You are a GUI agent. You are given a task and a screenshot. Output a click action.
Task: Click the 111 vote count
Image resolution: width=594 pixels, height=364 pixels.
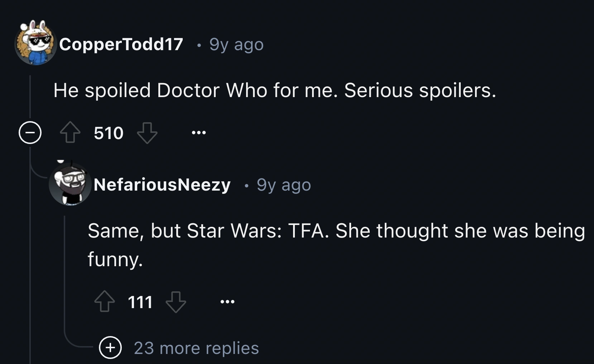140,302
